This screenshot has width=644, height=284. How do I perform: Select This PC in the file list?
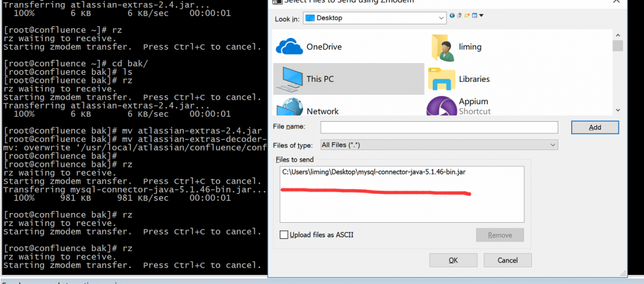click(348, 79)
